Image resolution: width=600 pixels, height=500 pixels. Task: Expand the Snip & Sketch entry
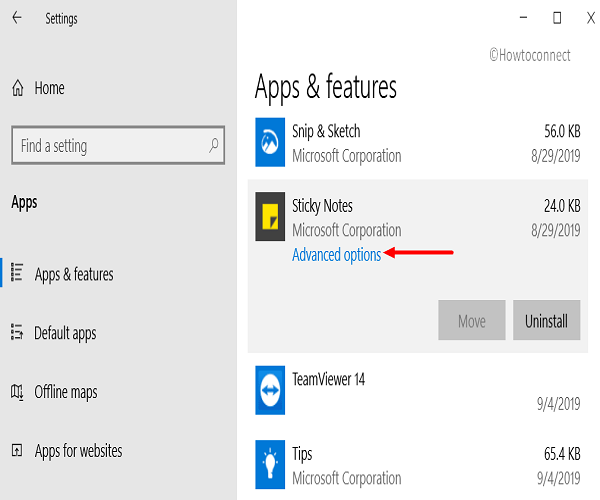418,142
